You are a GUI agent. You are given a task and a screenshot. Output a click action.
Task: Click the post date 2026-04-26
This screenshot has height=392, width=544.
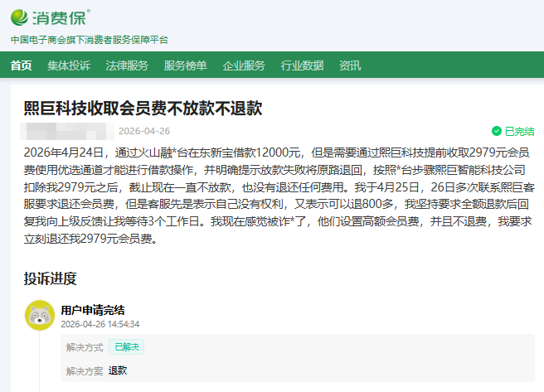[x=144, y=131]
